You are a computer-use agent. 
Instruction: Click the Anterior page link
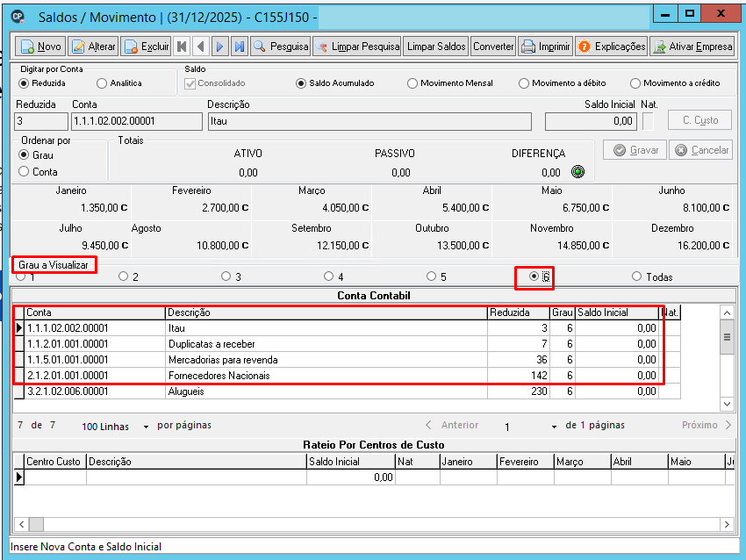[452, 425]
